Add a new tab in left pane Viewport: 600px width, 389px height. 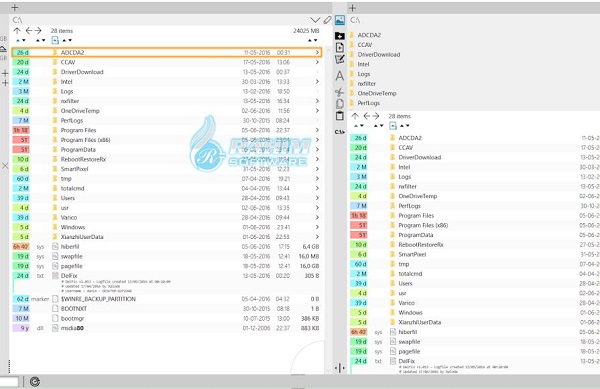click(15, 7)
